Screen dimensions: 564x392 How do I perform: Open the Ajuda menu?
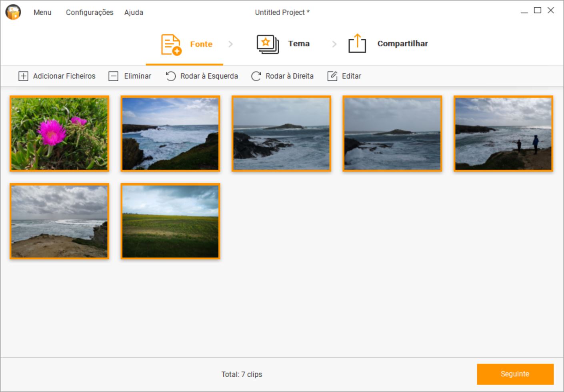(134, 12)
